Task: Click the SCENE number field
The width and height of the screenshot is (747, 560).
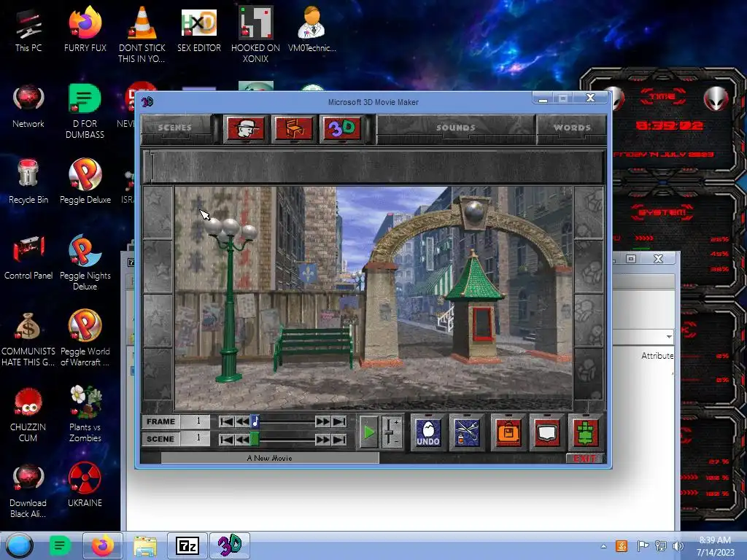Action: (x=196, y=438)
